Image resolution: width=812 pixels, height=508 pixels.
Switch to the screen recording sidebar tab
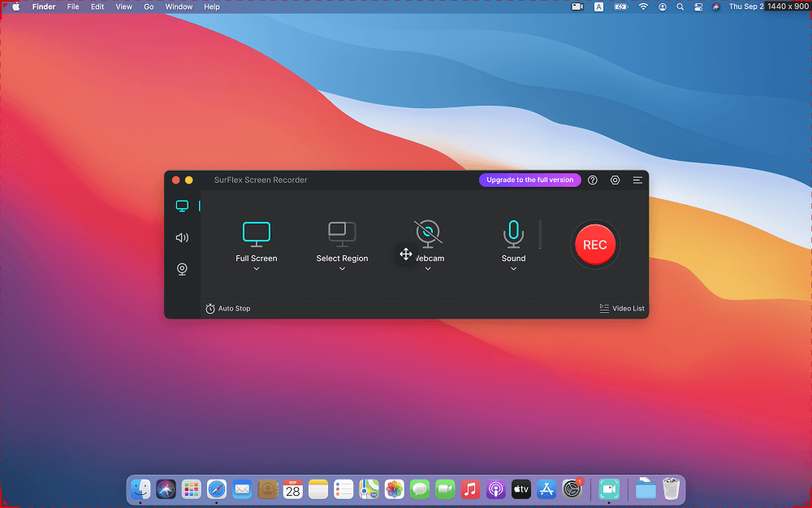pos(182,206)
